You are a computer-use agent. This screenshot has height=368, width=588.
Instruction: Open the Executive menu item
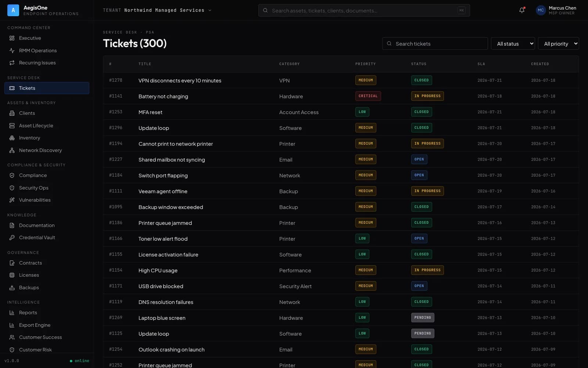point(47,38)
